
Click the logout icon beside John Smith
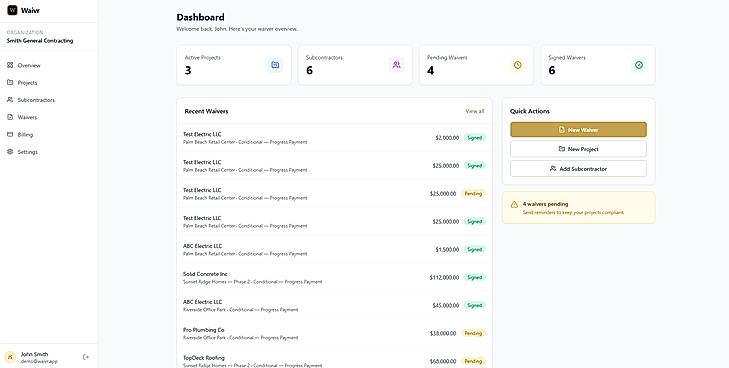[86, 357]
